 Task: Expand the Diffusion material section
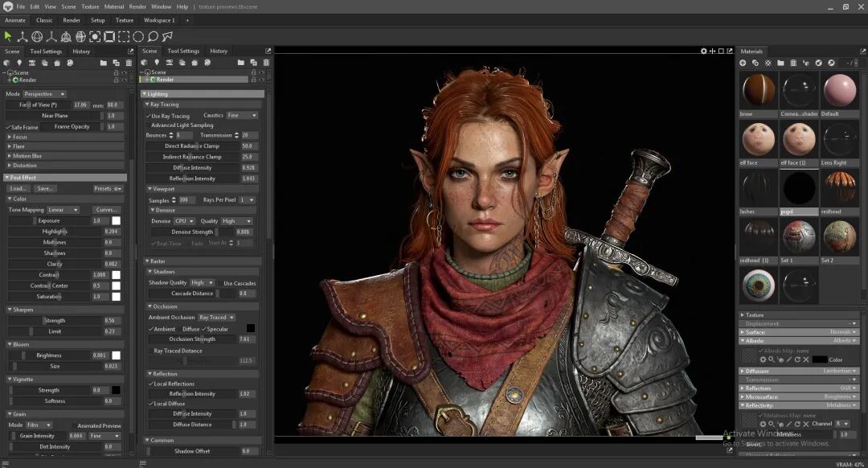pyautogui.click(x=799, y=371)
